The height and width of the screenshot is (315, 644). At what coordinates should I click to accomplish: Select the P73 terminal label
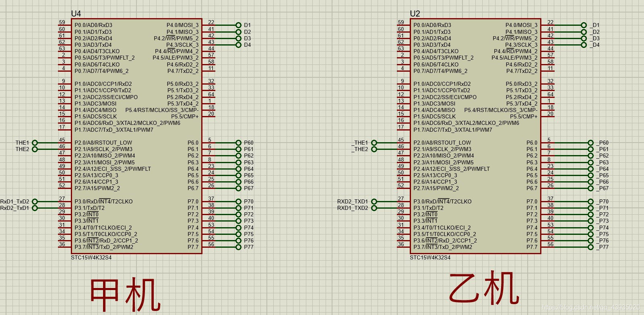coord(249,221)
